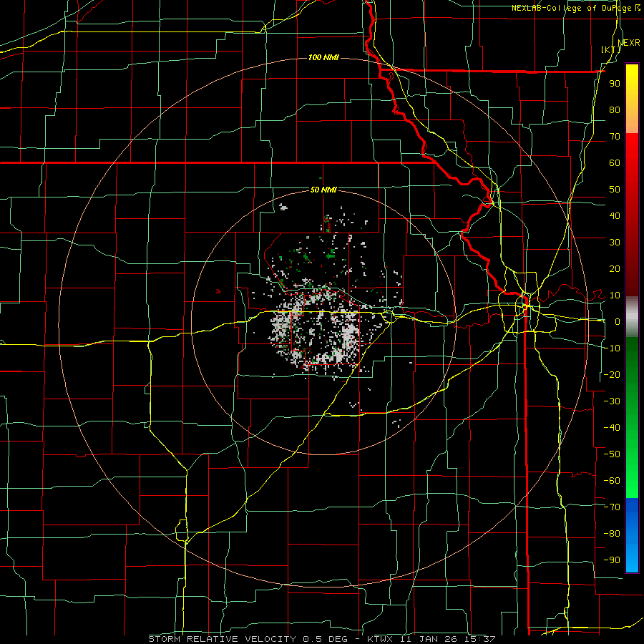Click the "0" value on the velocity scale
This screenshot has width=644, height=644.
[x=618, y=322]
